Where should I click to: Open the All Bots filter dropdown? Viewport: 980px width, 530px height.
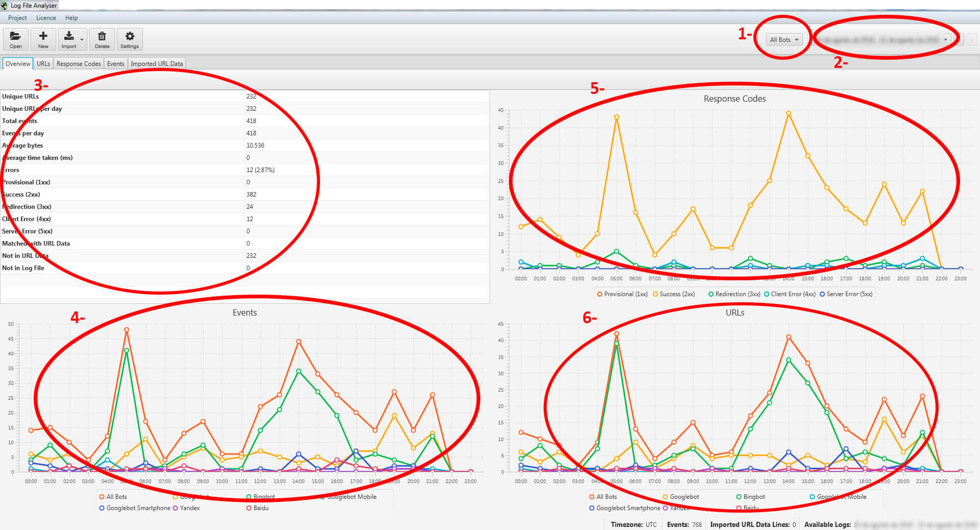783,40
